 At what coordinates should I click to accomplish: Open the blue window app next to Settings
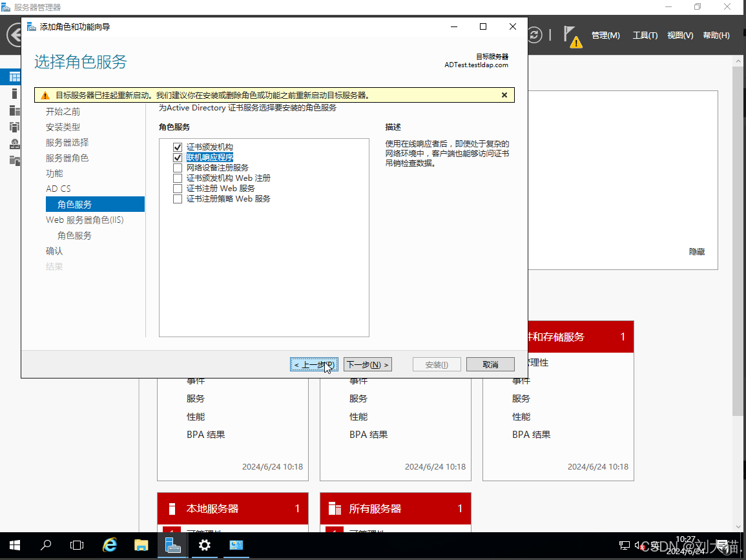coord(236,545)
